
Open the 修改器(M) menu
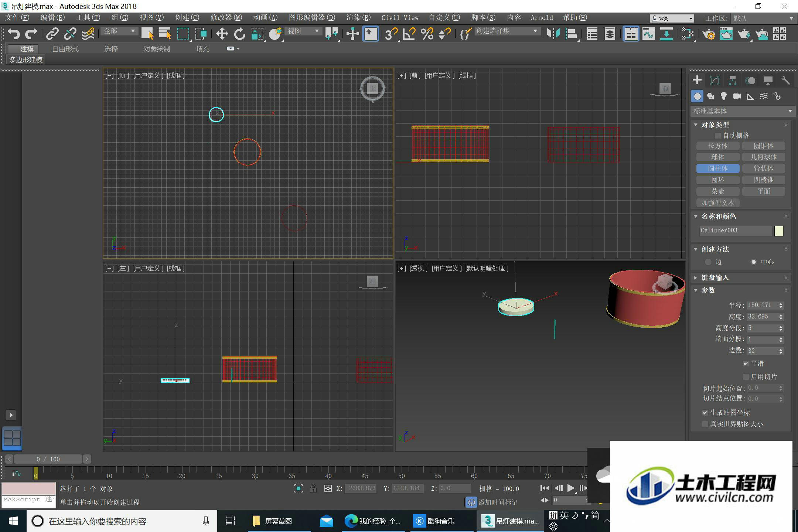click(x=226, y=18)
